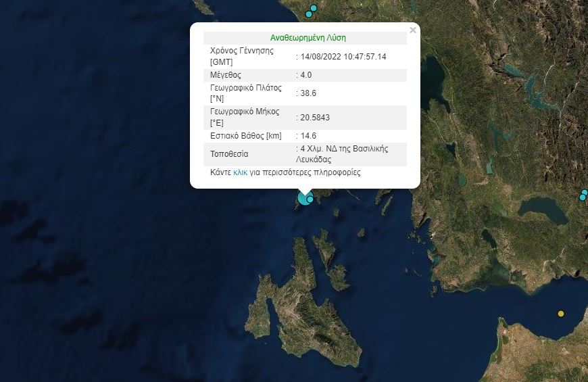Viewport: 588px width, 382px height.
Task: Click the yellow earthquake marker in the gulf
Action: pyautogui.click(x=560, y=314)
